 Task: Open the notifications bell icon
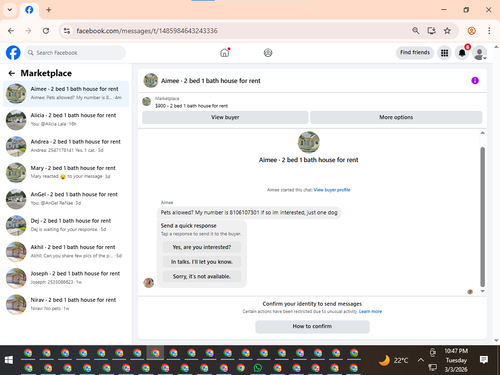[x=462, y=53]
